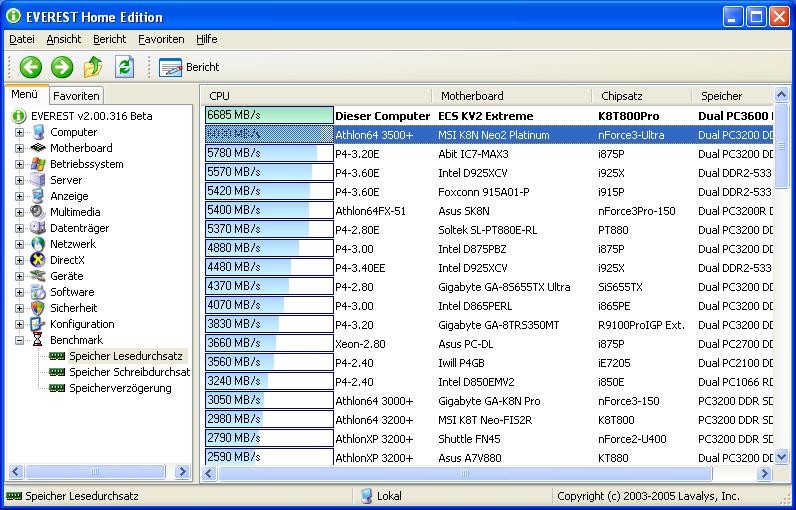Screen dimensions: 796x510
Task: Click the Motherboard chip icon
Action: 38,148
